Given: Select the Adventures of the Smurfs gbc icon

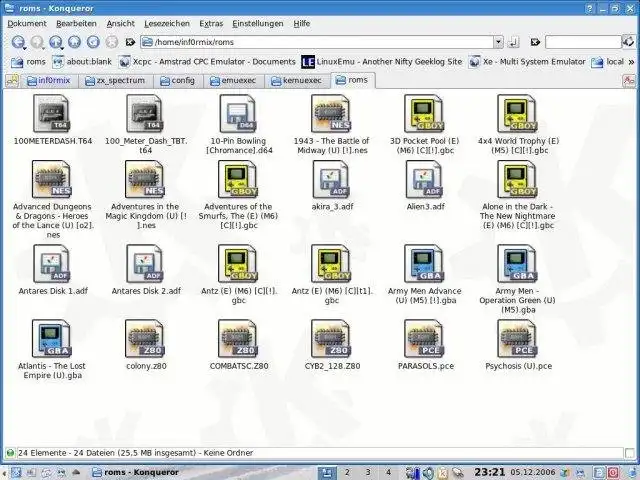Looking at the screenshot, I should (238, 179).
